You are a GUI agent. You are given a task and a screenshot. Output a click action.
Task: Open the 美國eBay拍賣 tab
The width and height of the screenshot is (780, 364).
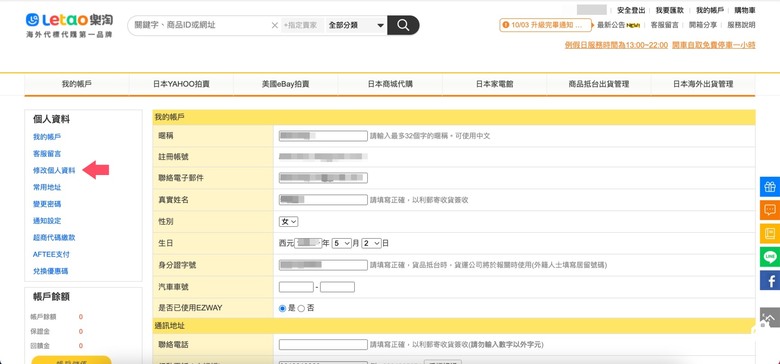286,84
